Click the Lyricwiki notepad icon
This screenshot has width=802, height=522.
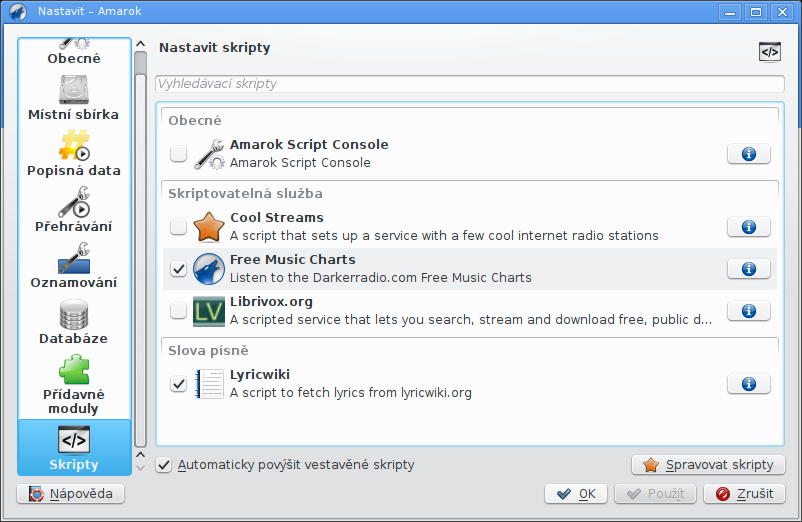pyautogui.click(x=209, y=384)
